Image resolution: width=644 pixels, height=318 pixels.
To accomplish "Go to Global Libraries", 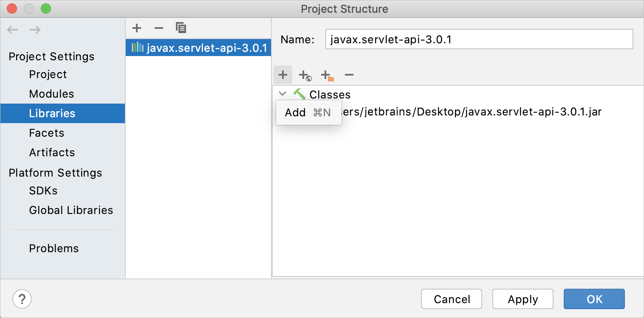I will coord(71,210).
